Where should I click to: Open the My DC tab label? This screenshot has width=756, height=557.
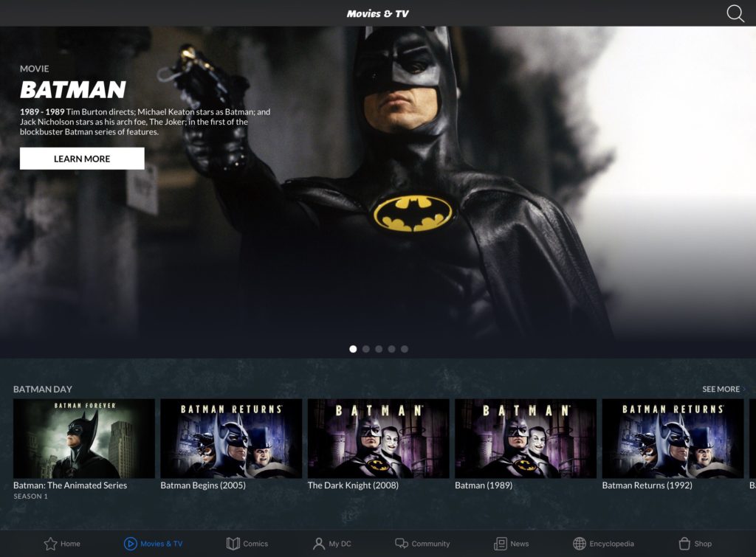tap(340, 544)
